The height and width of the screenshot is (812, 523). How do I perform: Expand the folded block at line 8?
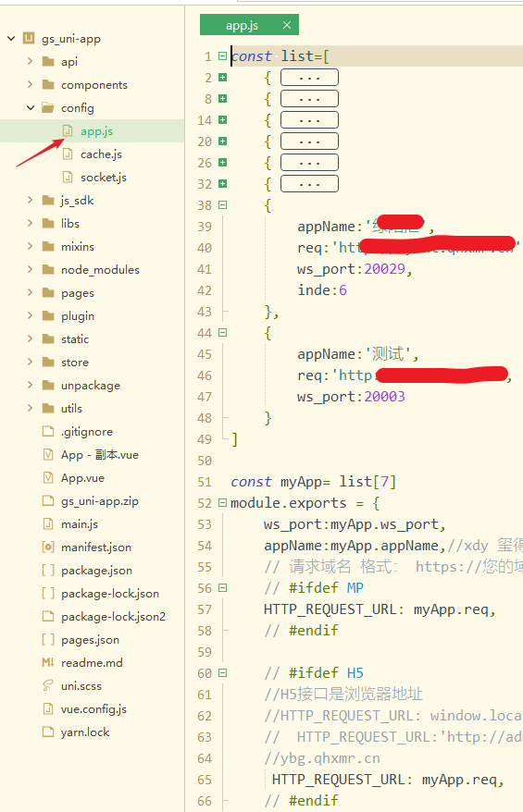click(x=222, y=98)
